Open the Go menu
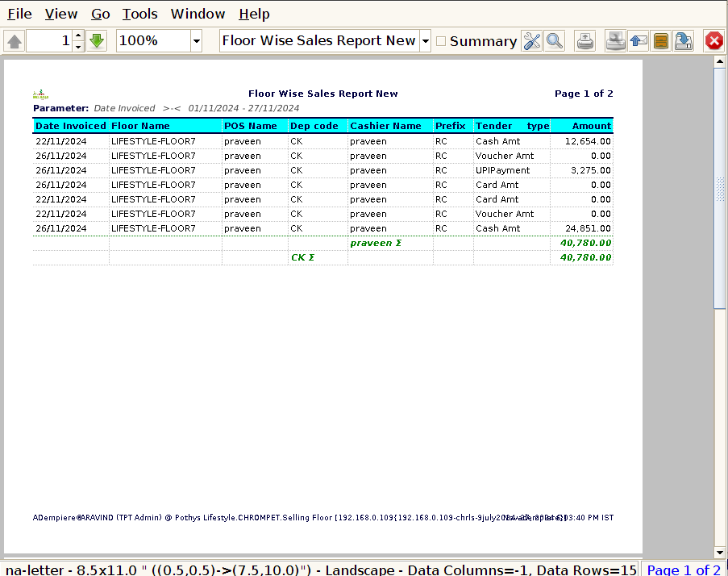728x576 pixels. coord(100,14)
